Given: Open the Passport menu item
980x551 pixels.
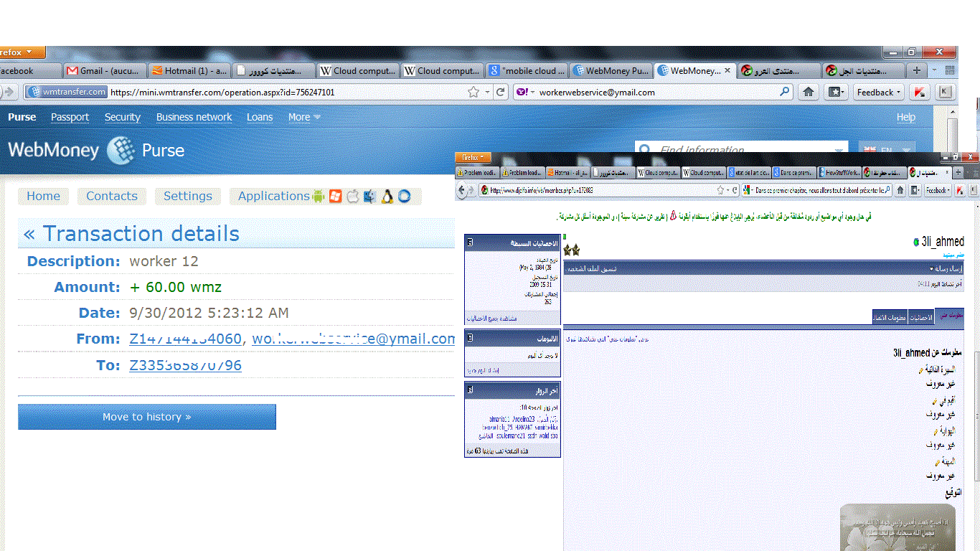Looking at the screenshot, I should pyautogui.click(x=70, y=117).
